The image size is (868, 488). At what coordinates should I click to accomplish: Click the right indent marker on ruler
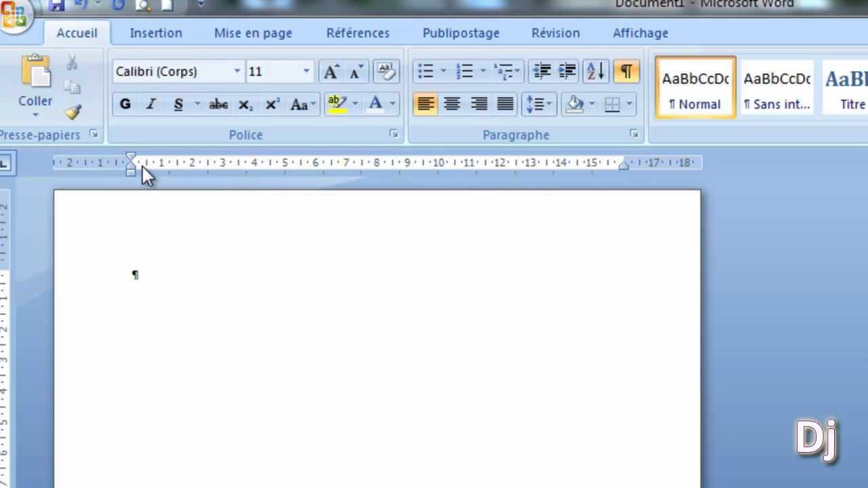pyautogui.click(x=623, y=165)
